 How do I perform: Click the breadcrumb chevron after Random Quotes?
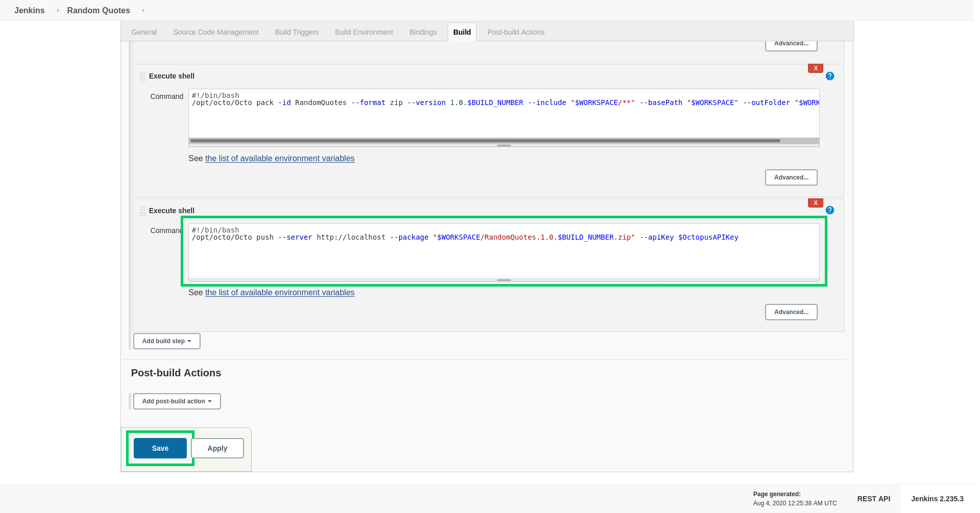pyautogui.click(x=142, y=10)
